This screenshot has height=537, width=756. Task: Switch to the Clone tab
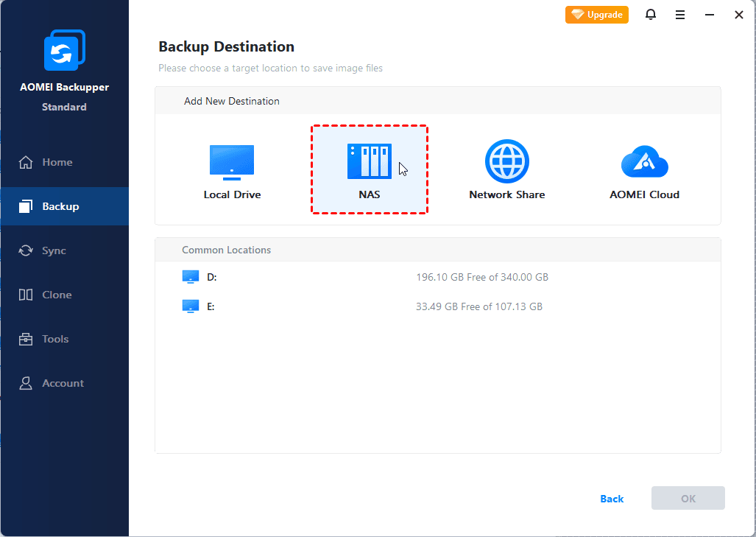point(57,295)
